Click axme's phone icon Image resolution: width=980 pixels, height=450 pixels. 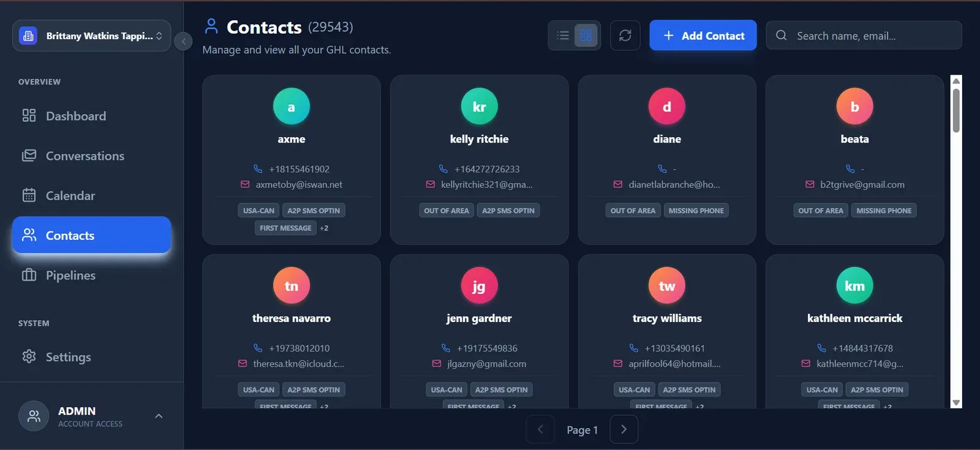258,168
